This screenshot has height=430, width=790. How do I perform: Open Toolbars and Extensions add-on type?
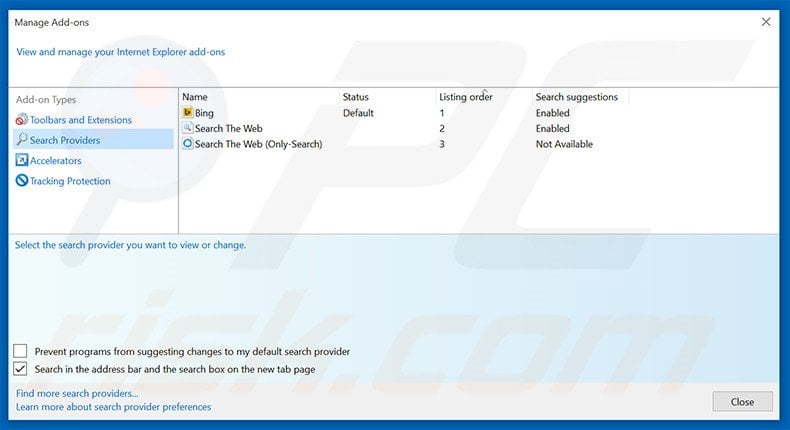click(81, 120)
